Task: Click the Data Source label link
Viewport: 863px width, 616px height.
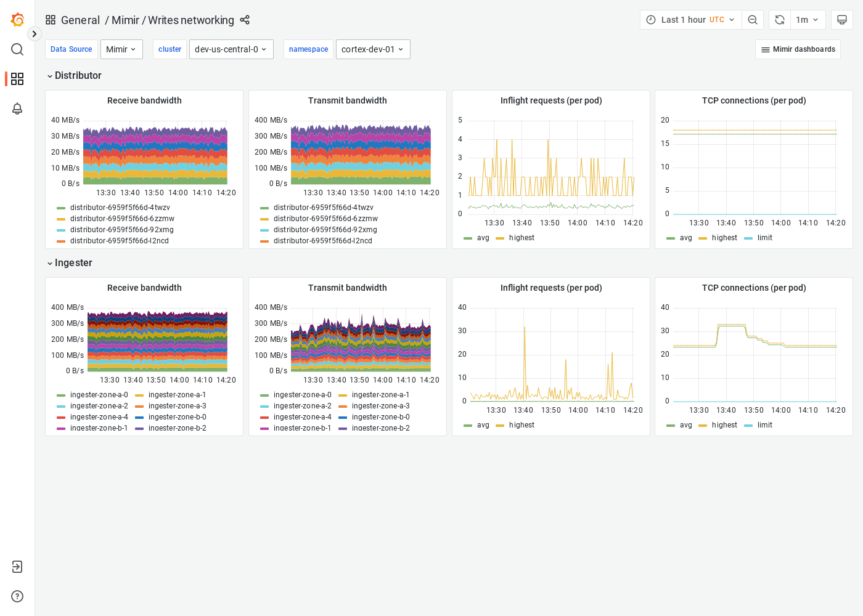Action: (x=71, y=49)
